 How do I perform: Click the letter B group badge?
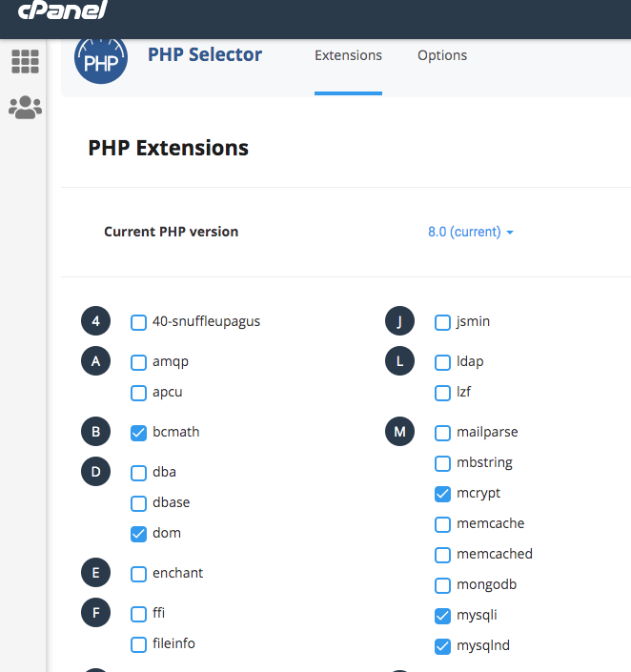pyautogui.click(x=95, y=432)
